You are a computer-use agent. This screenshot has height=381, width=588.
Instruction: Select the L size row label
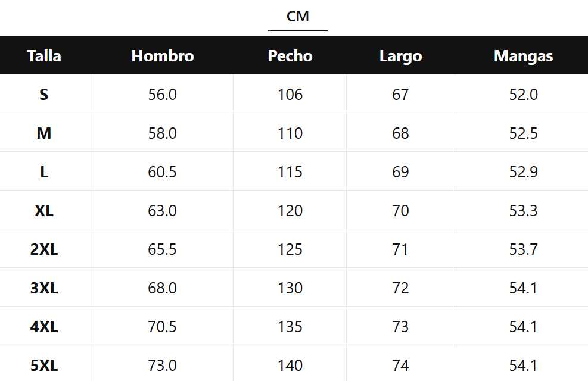(x=44, y=172)
